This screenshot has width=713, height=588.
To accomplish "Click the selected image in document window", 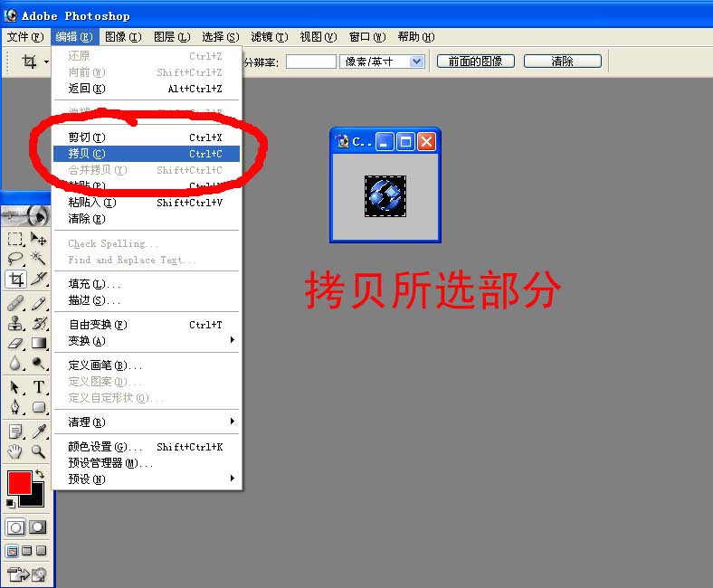I will click(385, 196).
